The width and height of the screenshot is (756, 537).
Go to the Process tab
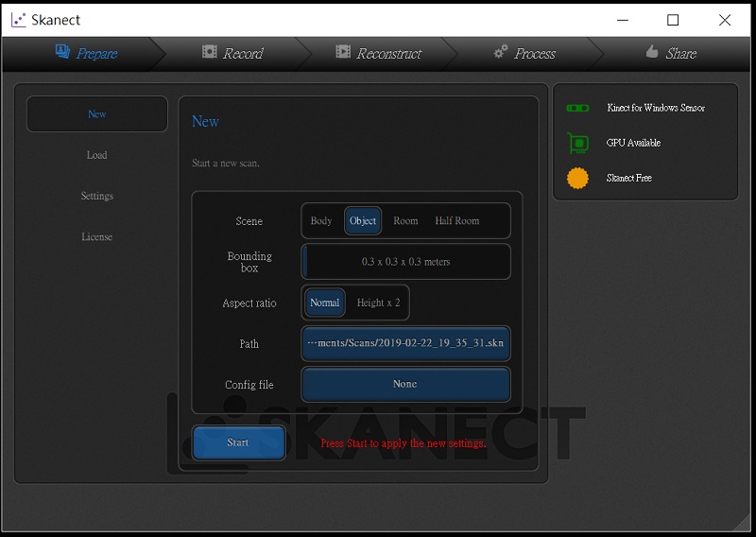(525, 53)
